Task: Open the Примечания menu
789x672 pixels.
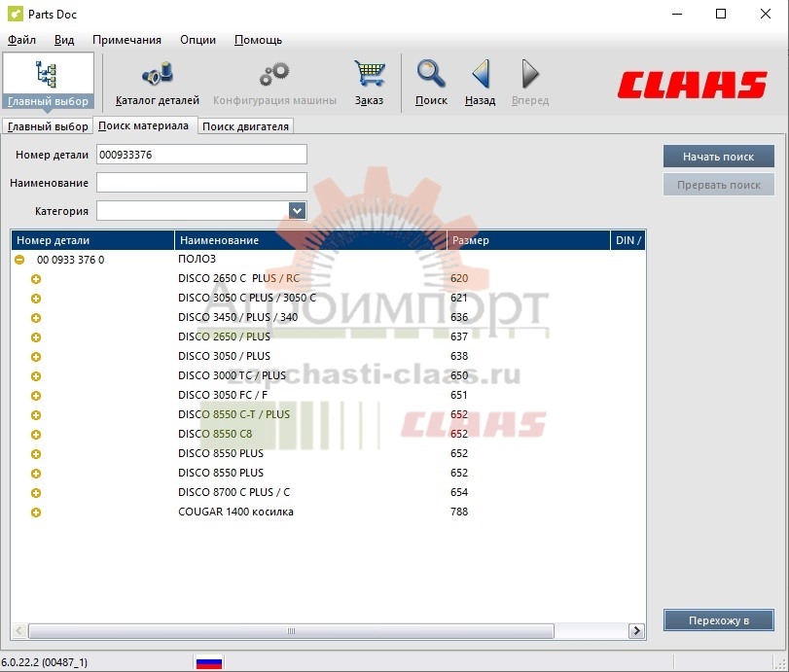Action: coord(126,40)
